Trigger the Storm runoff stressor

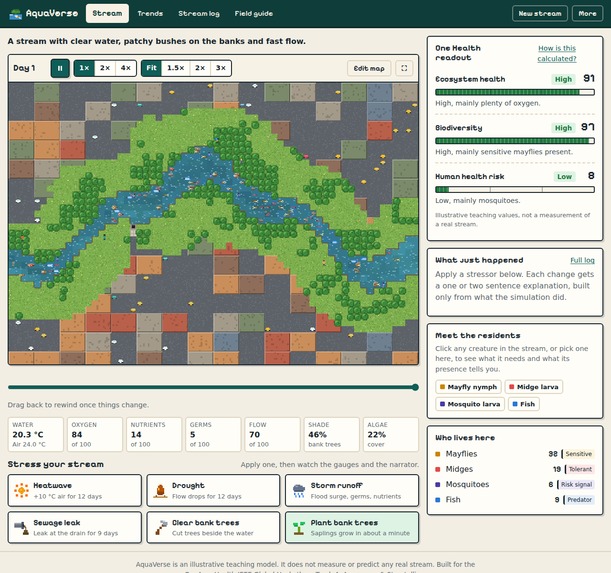[x=352, y=490]
